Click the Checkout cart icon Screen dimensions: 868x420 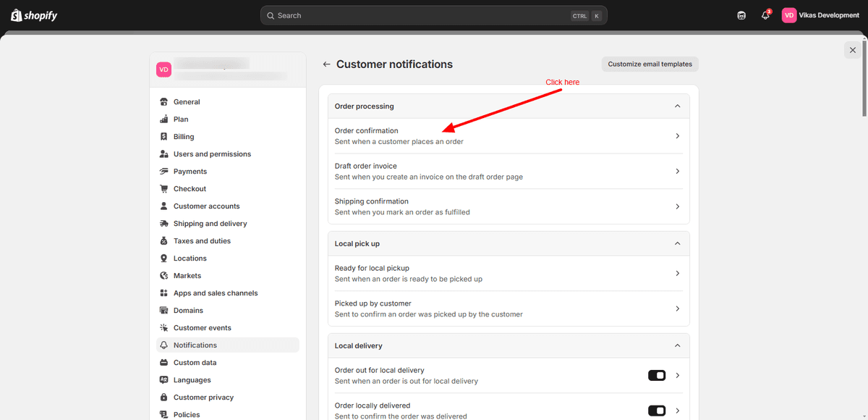[164, 189]
